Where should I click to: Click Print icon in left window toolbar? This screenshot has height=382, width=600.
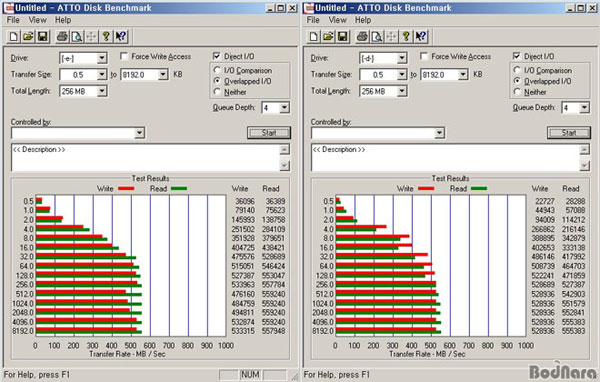[62, 36]
